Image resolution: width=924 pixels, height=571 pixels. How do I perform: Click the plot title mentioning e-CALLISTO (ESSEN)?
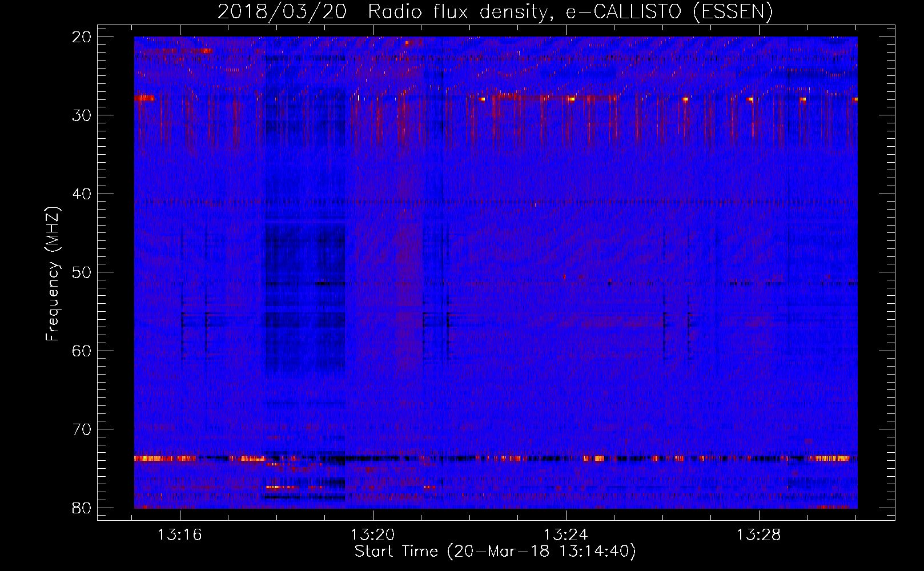(495, 11)
